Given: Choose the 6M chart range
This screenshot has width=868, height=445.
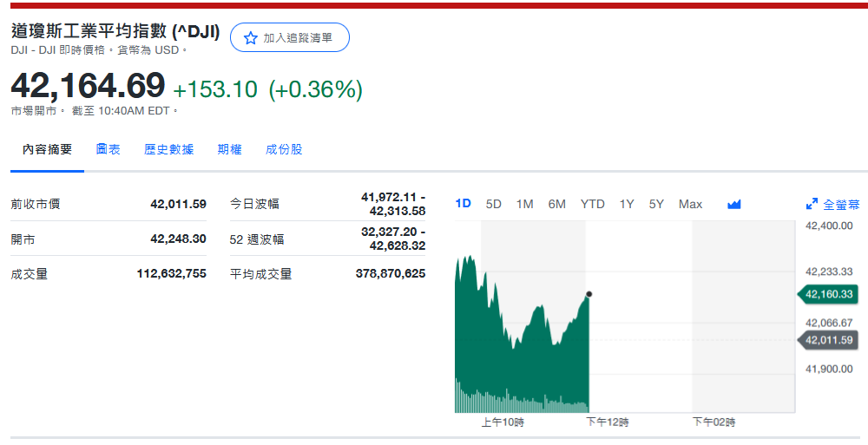Looking at the screenshot, I should tap(557, 204).
